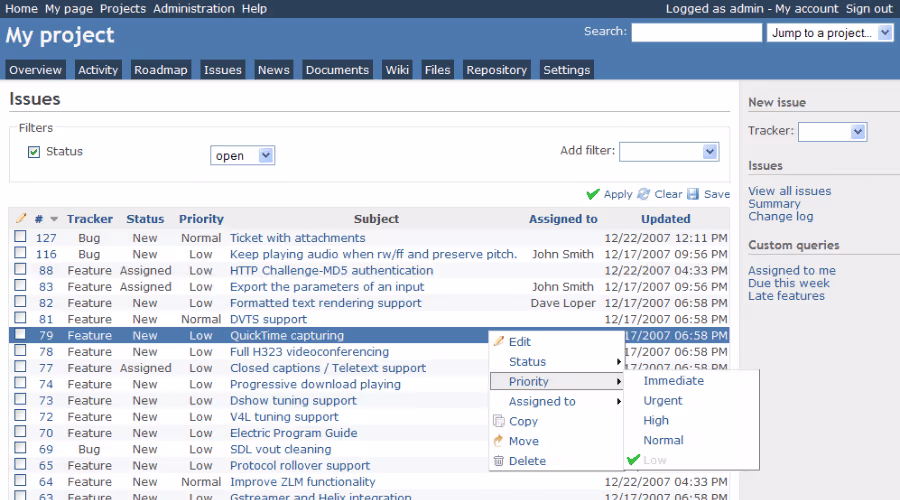Click My page in the top menu

coord(69,9)
